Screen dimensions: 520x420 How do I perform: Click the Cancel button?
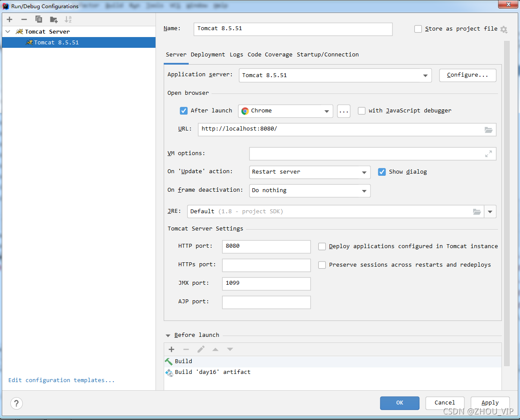pyautogui.click(x=445, y=403)
